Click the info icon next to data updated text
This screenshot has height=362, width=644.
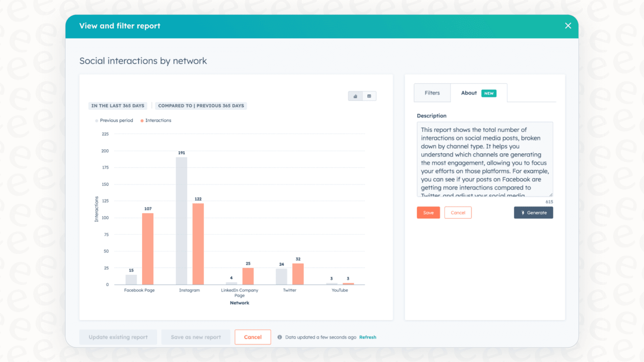[279, 337]
